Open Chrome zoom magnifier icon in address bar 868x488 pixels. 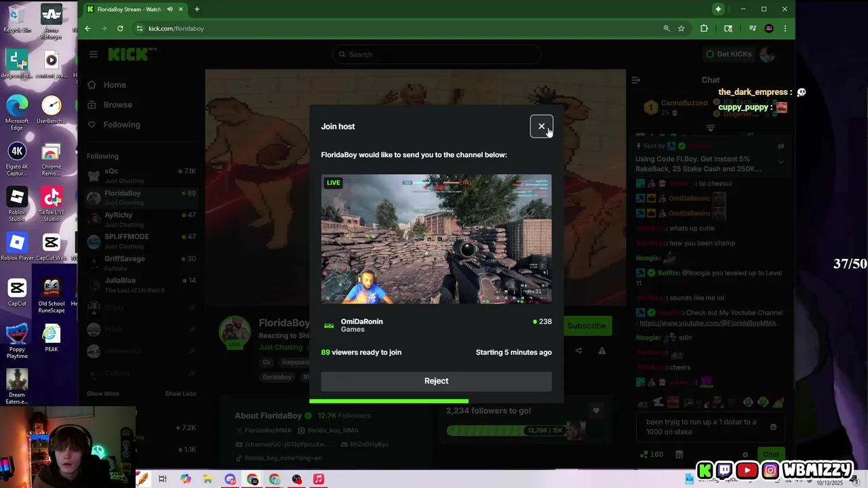[666, 28]
